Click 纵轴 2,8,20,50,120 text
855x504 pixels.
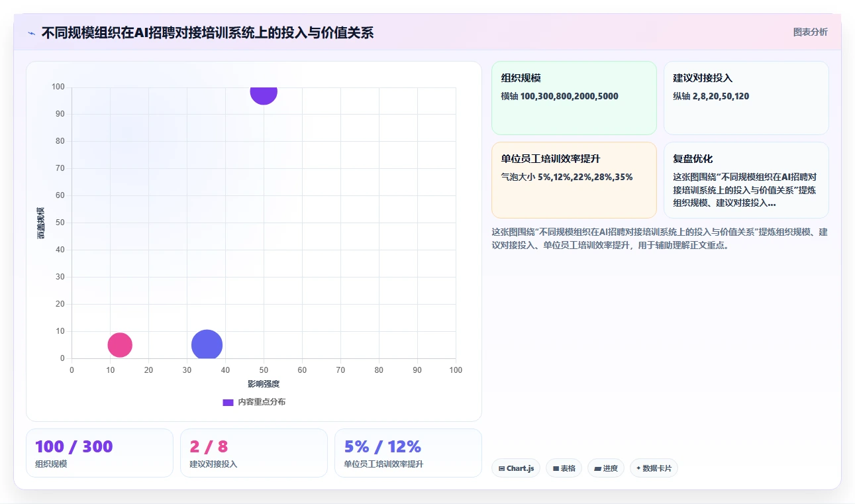711,97
